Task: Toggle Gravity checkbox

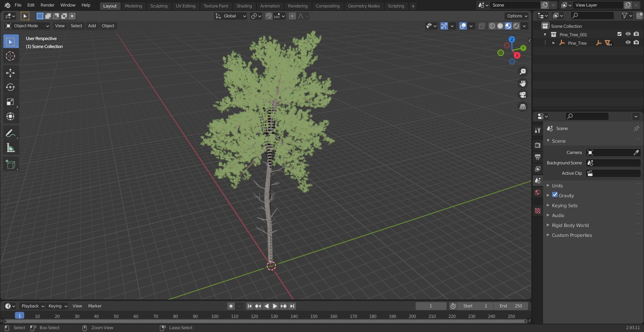Action: pyautogui.click(x=555, y=195)
